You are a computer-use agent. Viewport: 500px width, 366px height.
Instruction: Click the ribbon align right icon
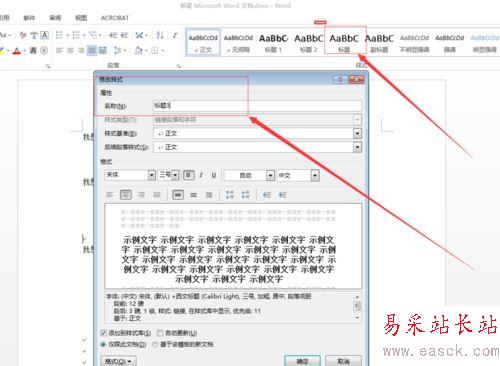click(81, 50)
